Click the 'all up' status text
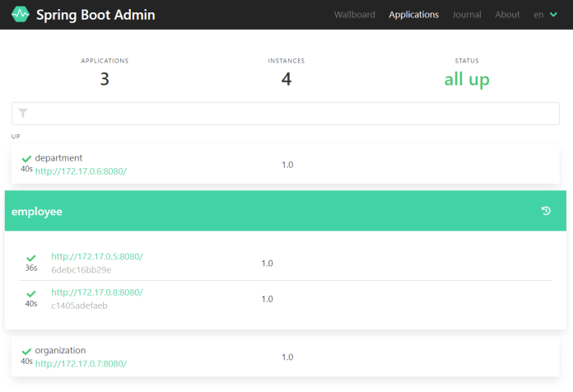The height and width of the screenshot is (392, 573). tap(467, 79)
